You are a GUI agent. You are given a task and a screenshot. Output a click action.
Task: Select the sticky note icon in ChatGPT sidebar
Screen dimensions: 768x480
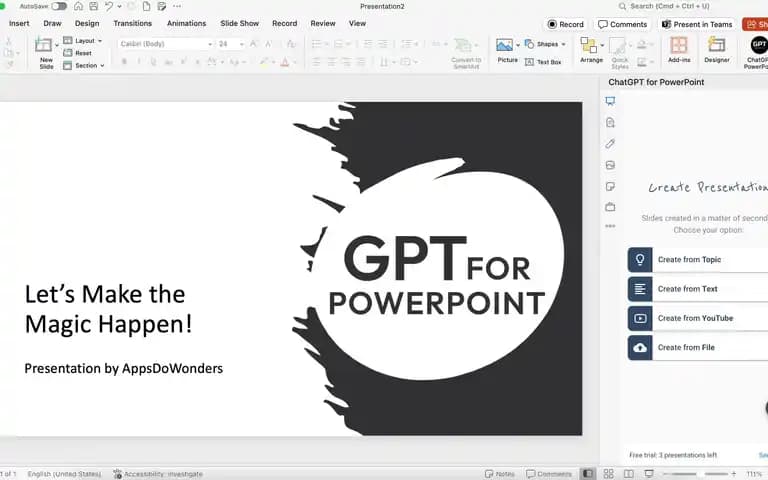610,186
